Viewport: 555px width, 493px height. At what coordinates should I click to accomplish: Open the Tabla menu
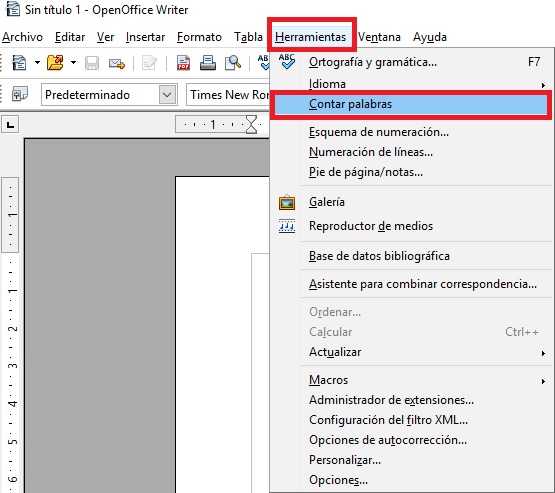point(248,37)
